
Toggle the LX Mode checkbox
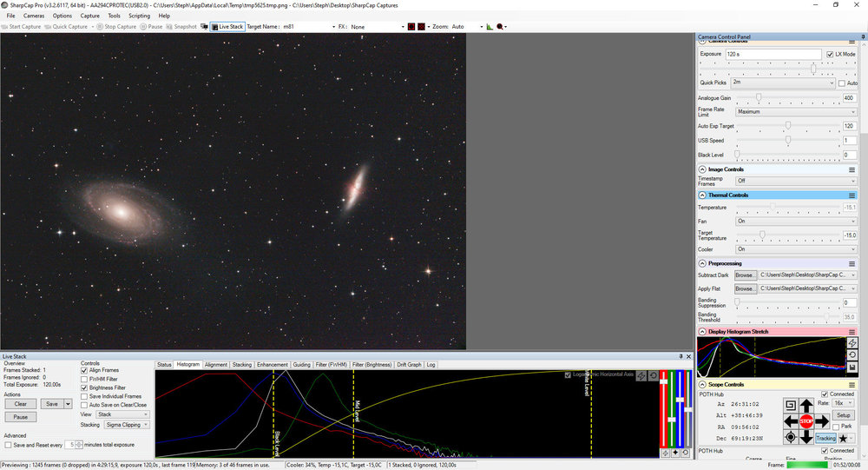click(x=830, y=55)
